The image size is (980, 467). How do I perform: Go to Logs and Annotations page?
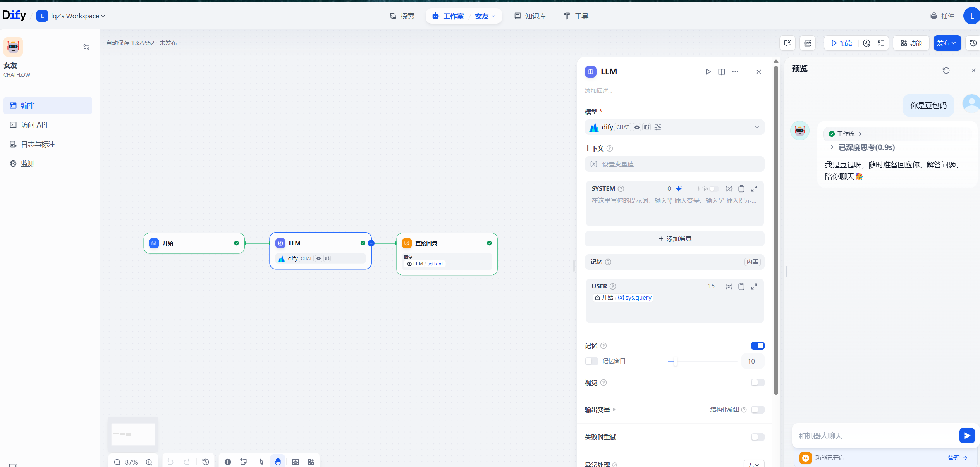click(38, 144)
